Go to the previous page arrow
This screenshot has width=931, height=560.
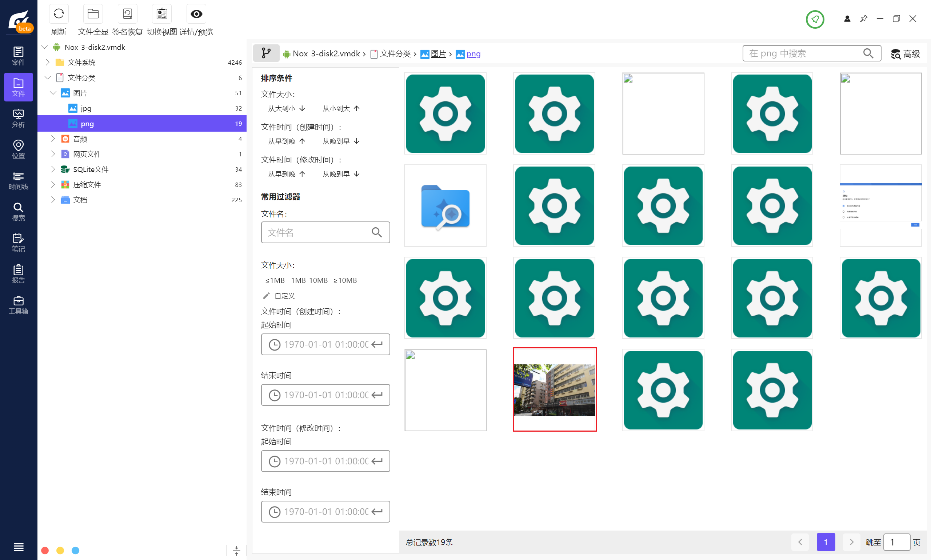pos(800,542)
